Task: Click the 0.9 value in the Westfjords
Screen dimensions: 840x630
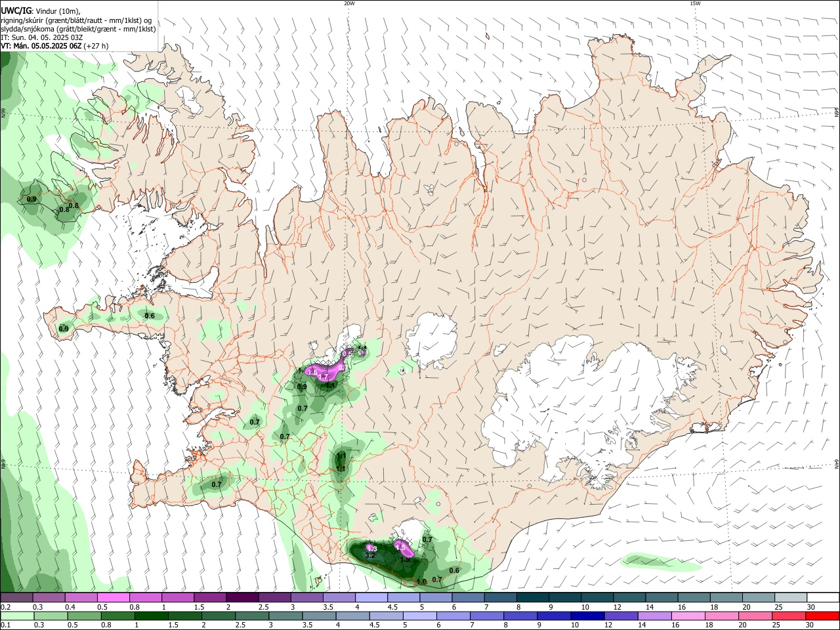Action: (x=31, y=199)
